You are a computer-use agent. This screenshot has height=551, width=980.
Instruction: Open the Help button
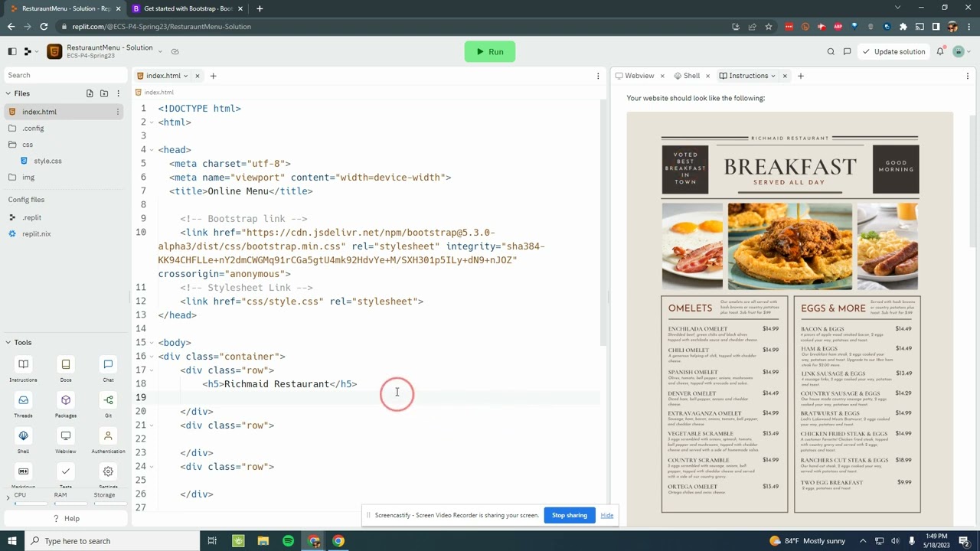coord(66,519)
